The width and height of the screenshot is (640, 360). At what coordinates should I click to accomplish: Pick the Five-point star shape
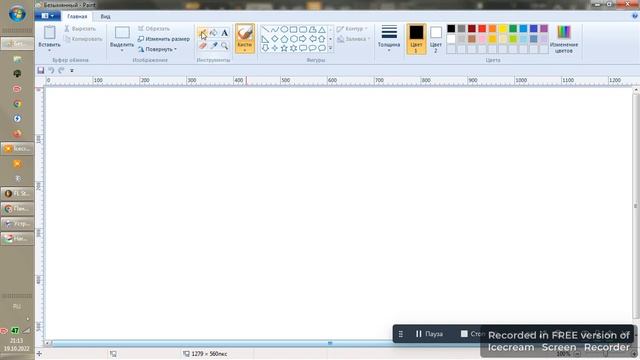(284, 48)
